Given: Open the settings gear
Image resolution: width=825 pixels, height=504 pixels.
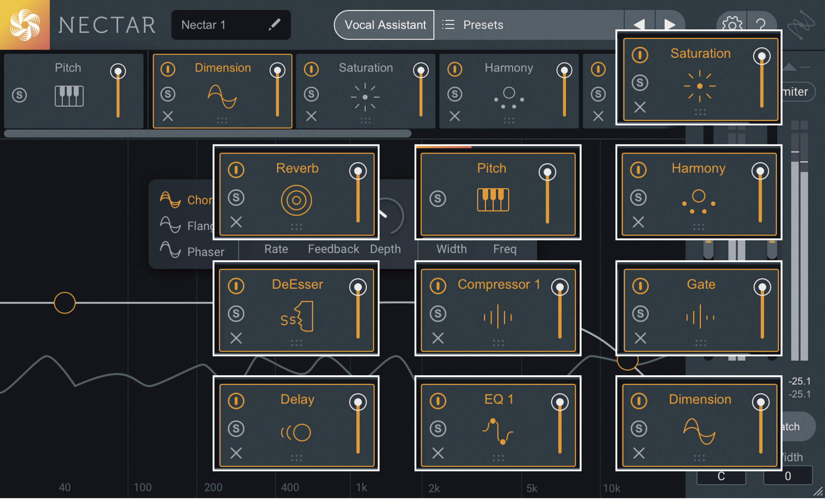Looking at the screenshot, I should (x=732, y=24).
